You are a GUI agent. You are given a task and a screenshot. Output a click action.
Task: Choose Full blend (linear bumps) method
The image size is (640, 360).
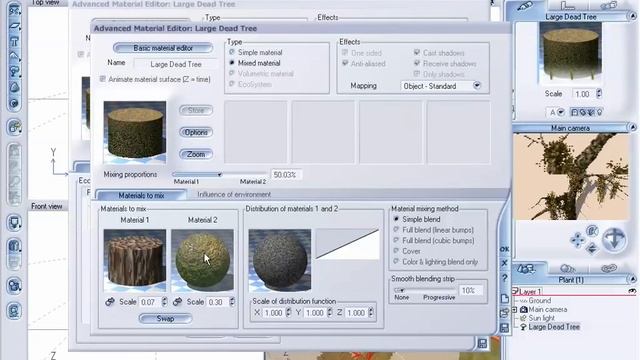[396, 230]
